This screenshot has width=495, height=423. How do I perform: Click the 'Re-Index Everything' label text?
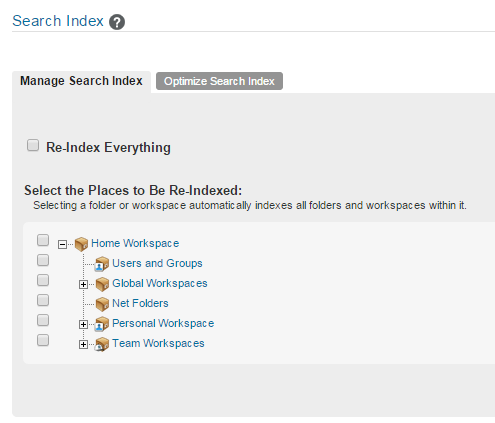tap(108, 147)
